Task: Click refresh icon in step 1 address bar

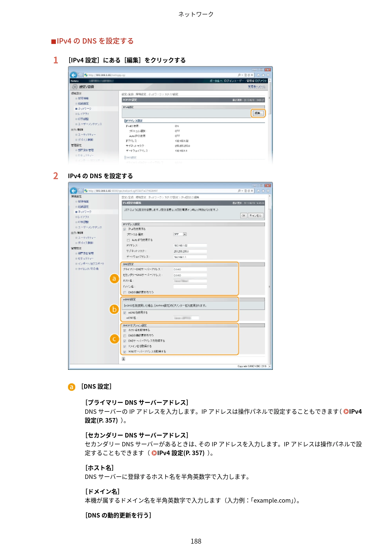Action: point(249,75)
